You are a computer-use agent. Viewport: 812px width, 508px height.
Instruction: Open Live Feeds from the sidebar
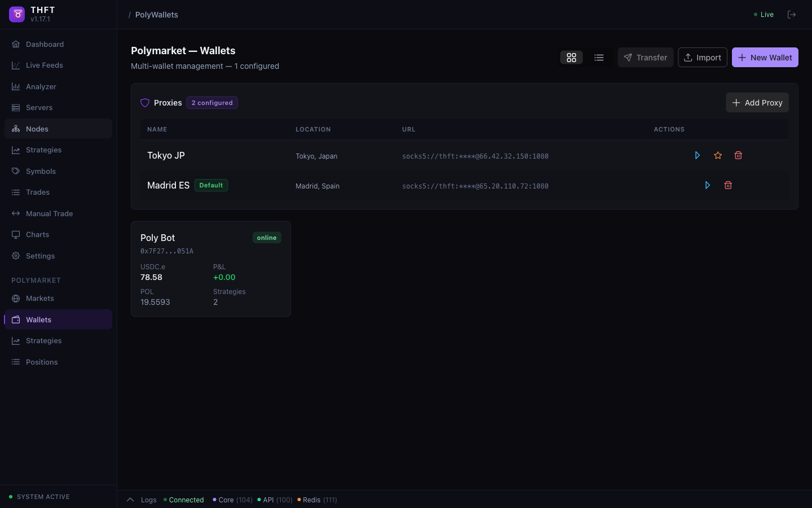[16, 65]
